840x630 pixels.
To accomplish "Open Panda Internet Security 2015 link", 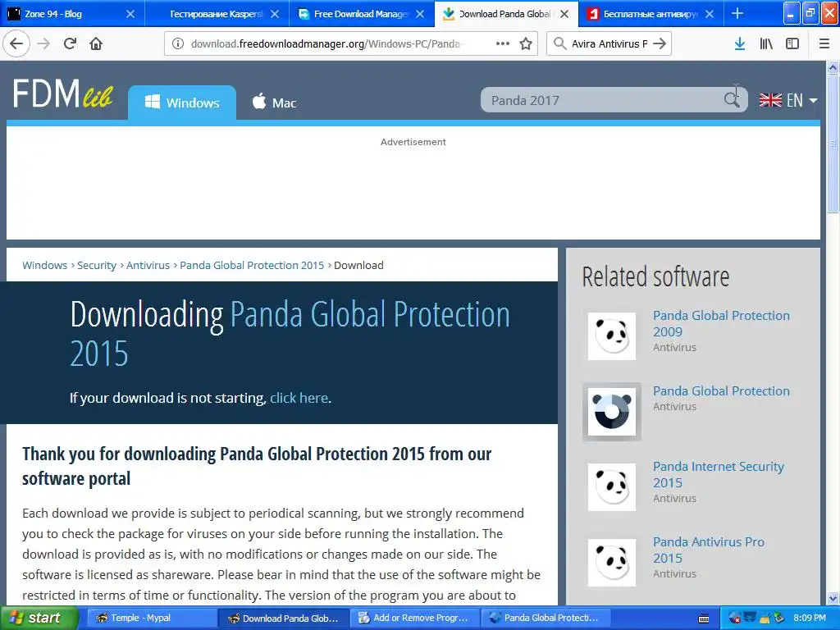I will pos(718,474).
